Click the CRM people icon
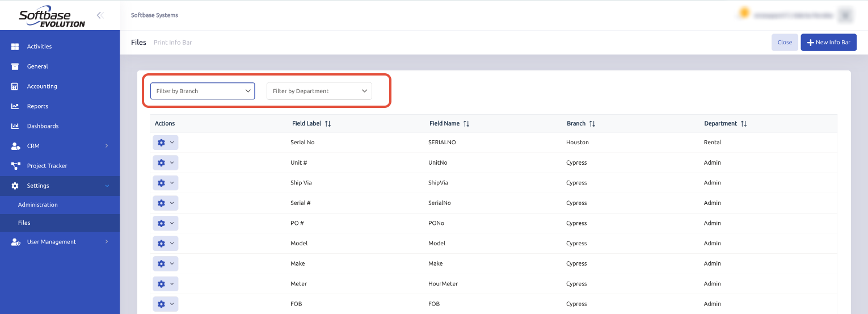Viewport: 868px width, 314px height. 16,146
